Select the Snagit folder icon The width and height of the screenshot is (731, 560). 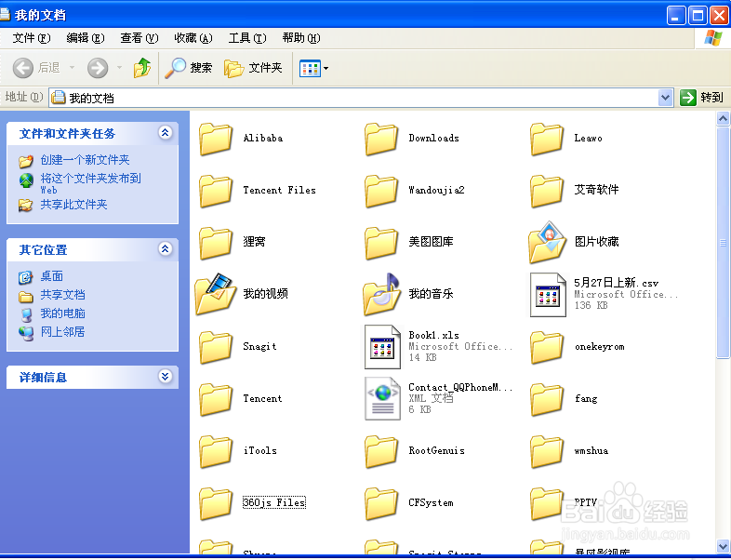click(x=216, y=347)
